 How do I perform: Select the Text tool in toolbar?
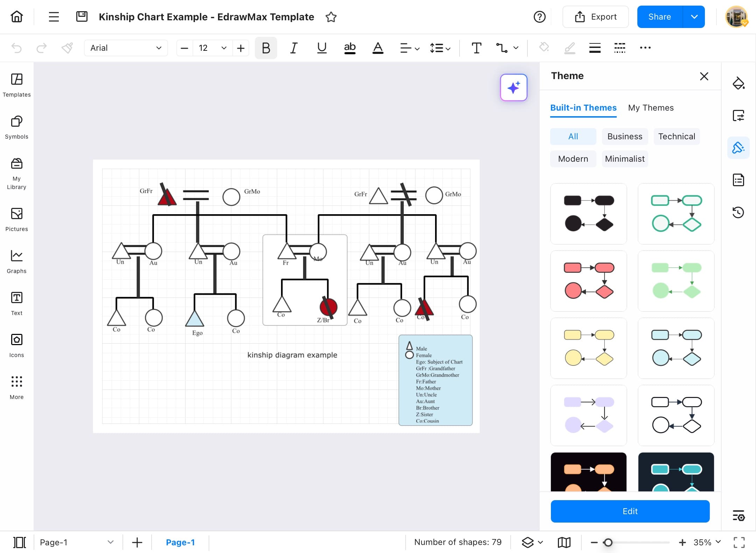tap(476, 48)
